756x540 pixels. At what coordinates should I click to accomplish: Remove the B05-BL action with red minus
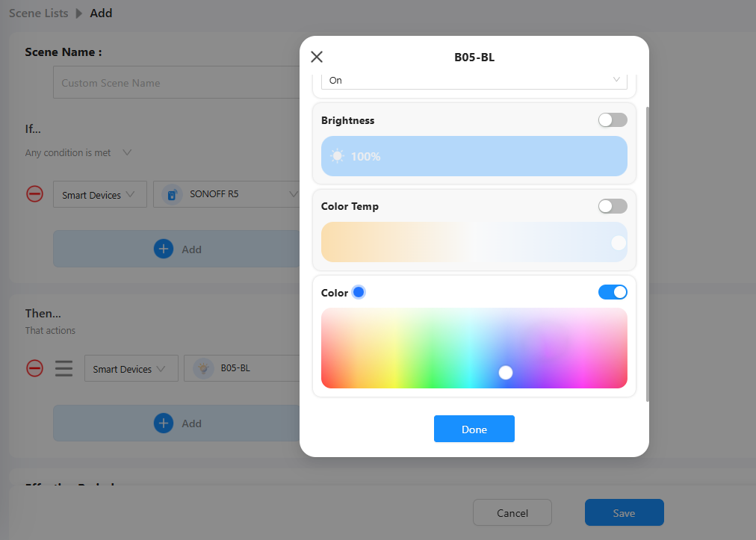35,368
